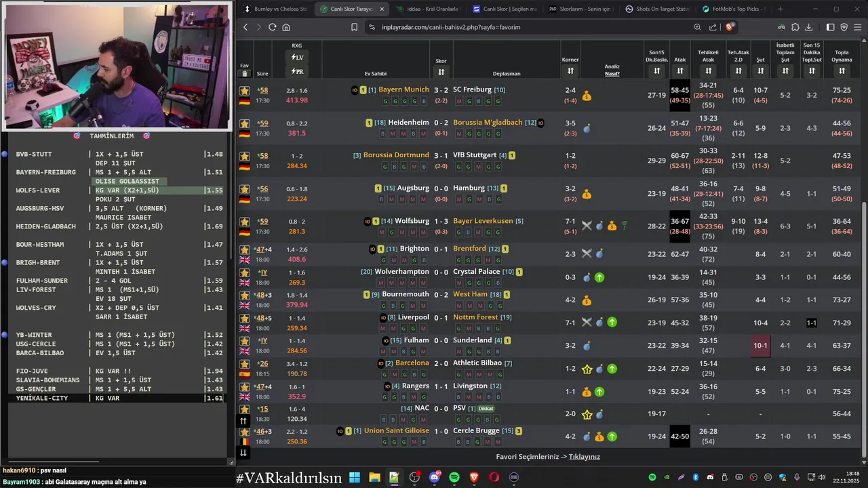868x488 pixels.
Task: Toggle the favorite star for Wolfsburg row
Action: tap(245, 222)
